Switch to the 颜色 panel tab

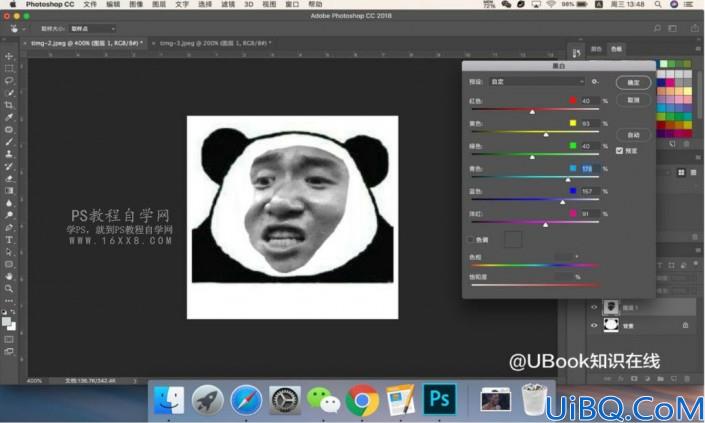point(596,49)
